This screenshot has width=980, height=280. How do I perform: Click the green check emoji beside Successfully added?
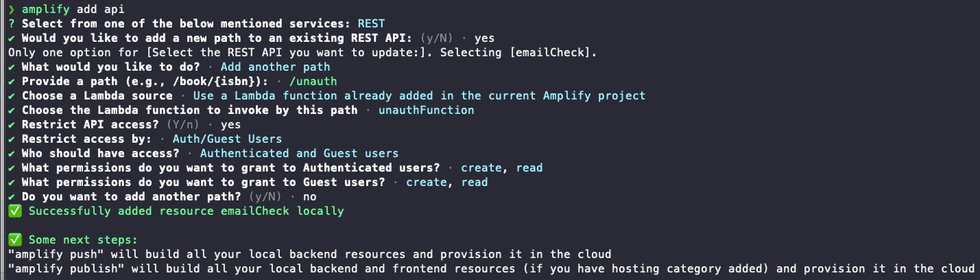point(14,211)
